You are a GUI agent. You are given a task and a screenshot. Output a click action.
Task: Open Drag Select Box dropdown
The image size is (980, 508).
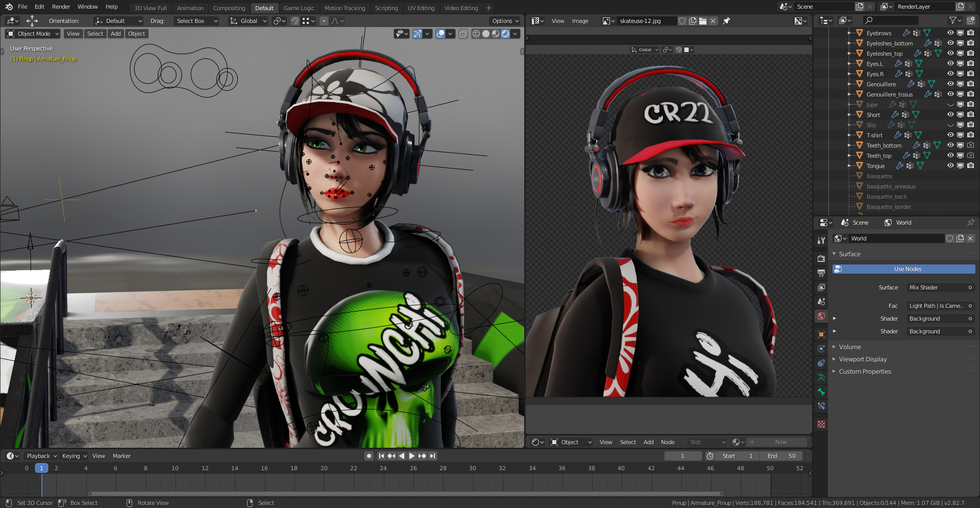click(196, 21)
